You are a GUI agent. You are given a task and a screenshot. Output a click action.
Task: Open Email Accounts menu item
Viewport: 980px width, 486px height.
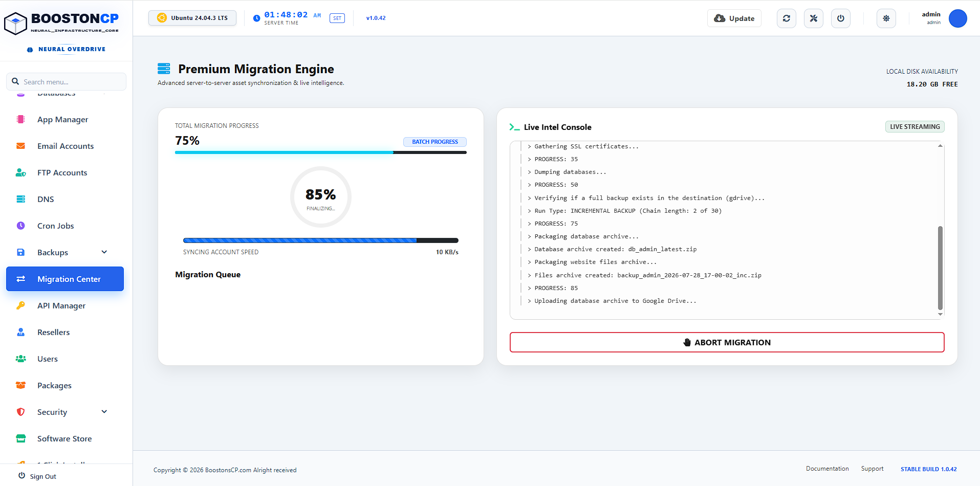tap(65, 146)
